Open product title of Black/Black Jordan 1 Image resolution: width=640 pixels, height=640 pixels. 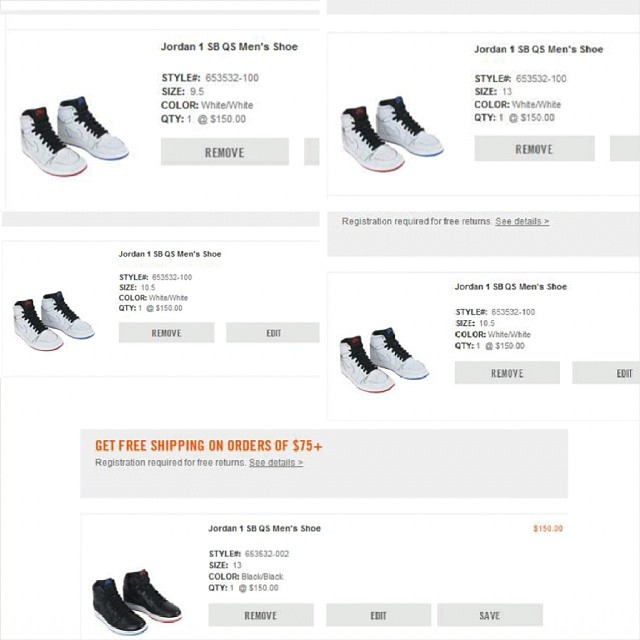264,528
